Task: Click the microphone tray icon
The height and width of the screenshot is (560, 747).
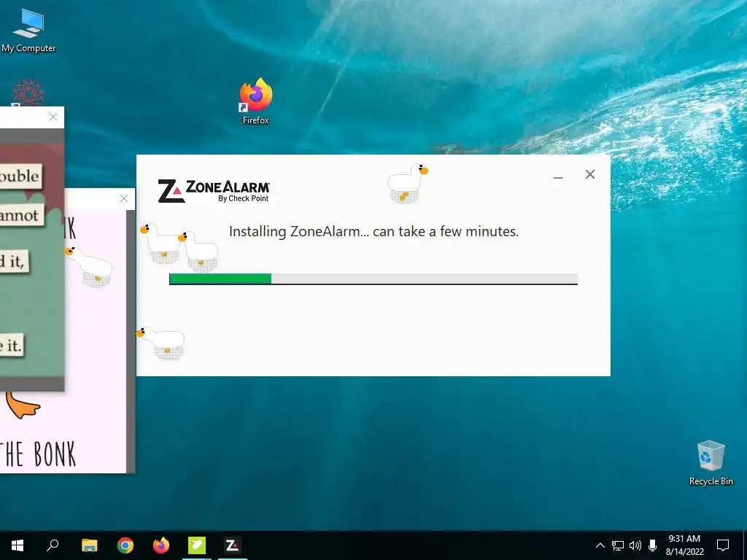Action: (x=653, y=545)
